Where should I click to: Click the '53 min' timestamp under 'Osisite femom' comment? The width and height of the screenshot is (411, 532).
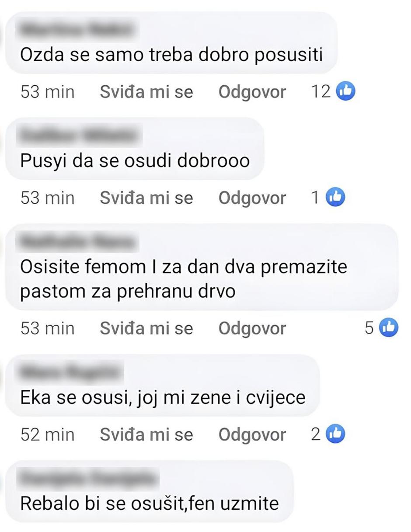tap(47, 328)
